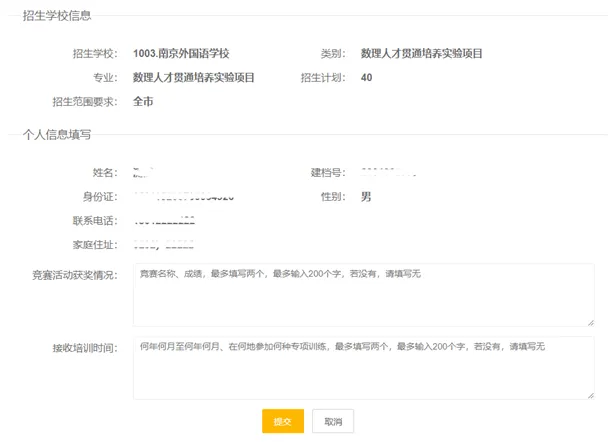Click the blurred 家庭住址 value
The width and height of the screenshot is (608, 442).
pyautogui.click(x=164, y=245)
